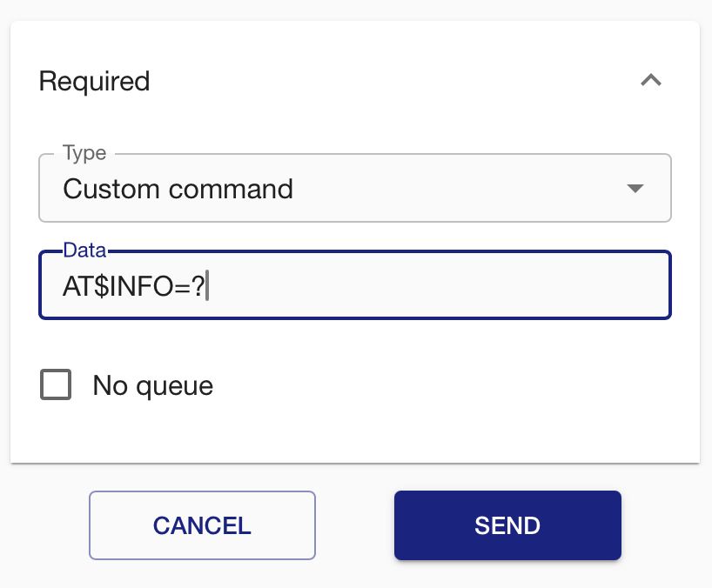
Task: Click the AT$INFO=? command text
Action: 134,285
